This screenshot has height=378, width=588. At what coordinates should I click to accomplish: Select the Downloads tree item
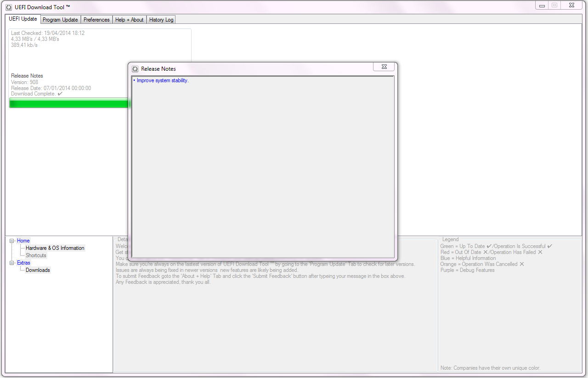[x=38, y=270]
